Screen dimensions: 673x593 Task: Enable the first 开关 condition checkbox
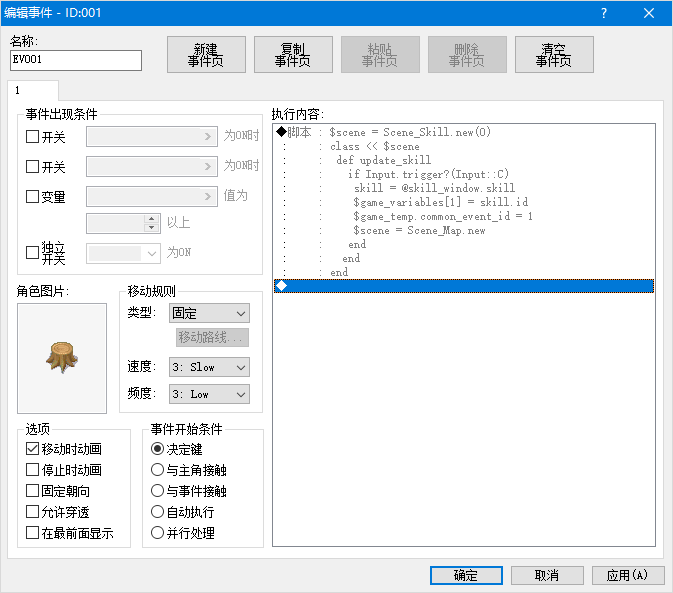pyautogui.click(x=33, y=136)
